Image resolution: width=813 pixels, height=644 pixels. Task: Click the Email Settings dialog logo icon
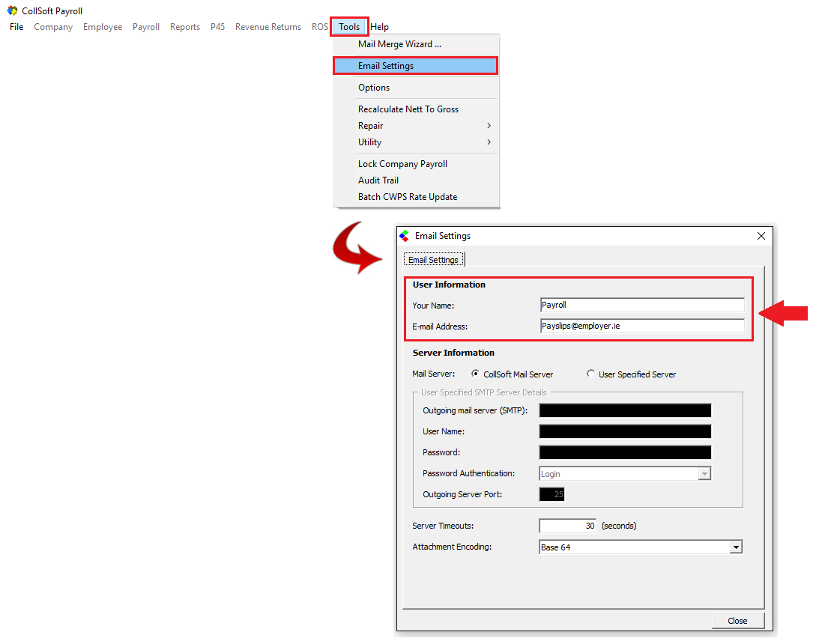pyautogui.click(x=405, y=236)
